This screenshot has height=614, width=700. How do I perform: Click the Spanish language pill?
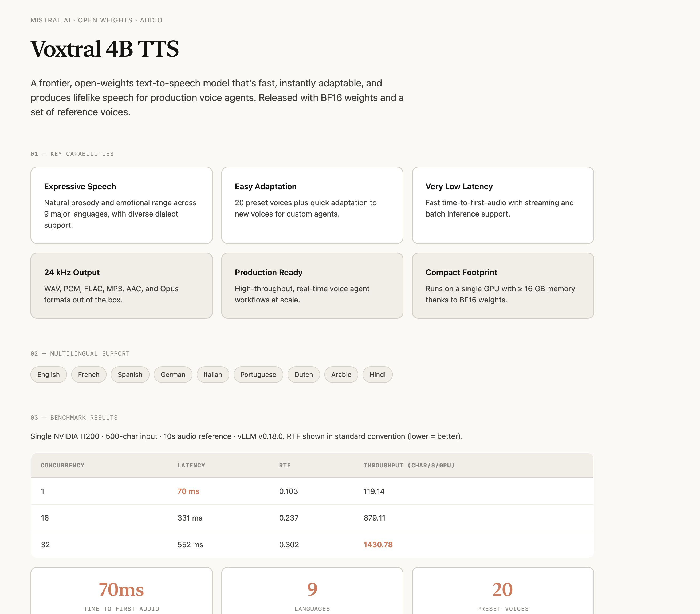click(x=130, y=375)
